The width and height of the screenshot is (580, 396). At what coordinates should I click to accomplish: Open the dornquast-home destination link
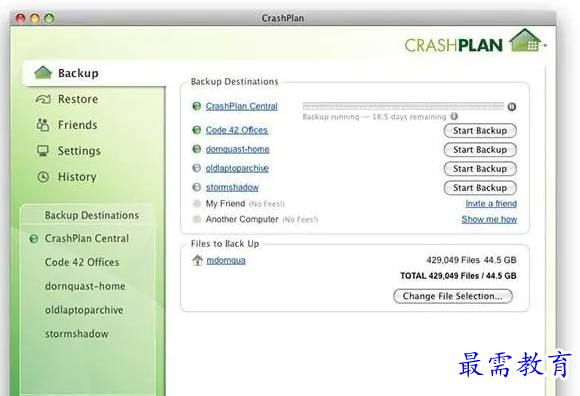[237, 149]
